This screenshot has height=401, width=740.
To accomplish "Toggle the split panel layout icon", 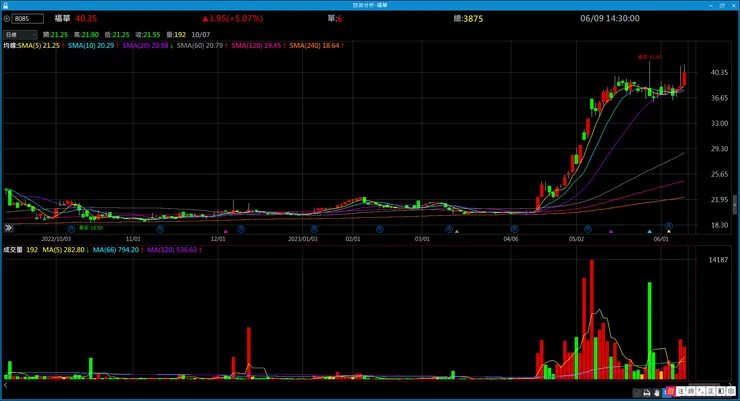I will tap(721, 392).
